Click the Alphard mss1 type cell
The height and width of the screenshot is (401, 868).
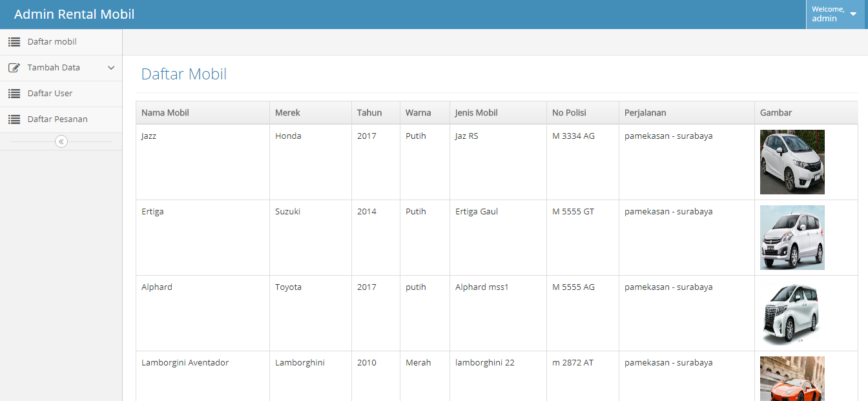tap(498, 313)
